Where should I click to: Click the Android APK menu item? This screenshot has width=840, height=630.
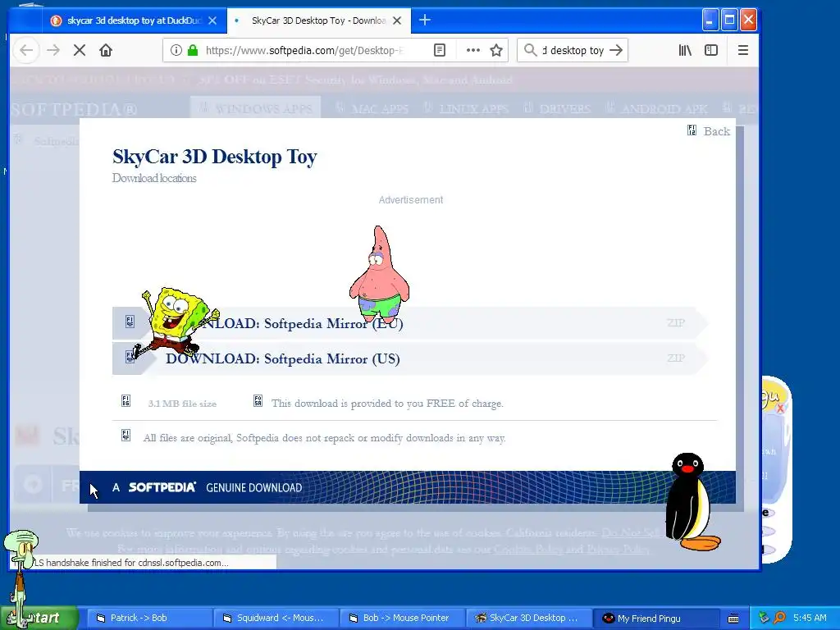657,108
